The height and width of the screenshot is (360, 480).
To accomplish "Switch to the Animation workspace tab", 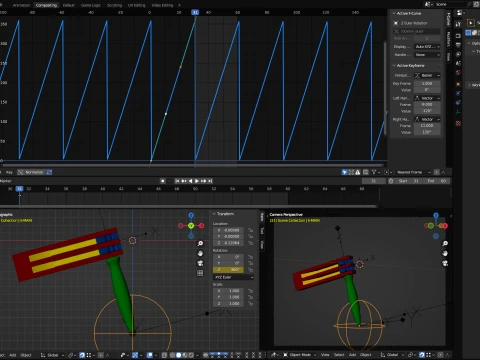I will [x=21, y=5].
